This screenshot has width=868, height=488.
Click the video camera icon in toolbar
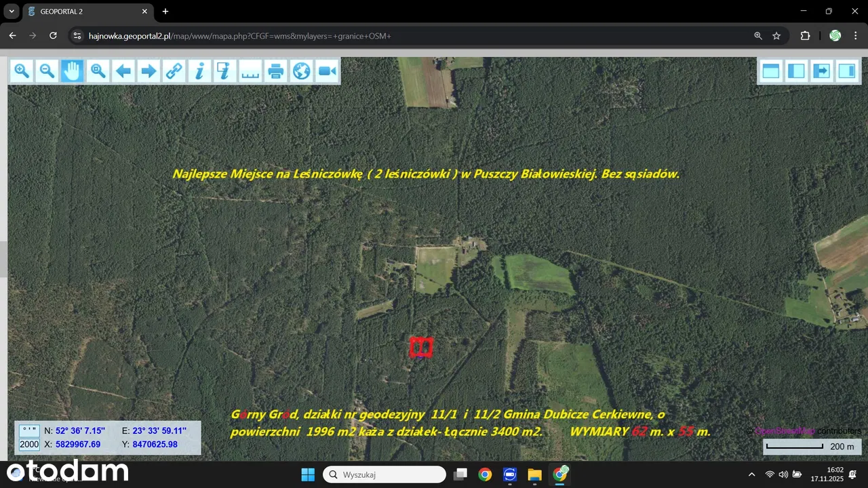click(327, 70)
